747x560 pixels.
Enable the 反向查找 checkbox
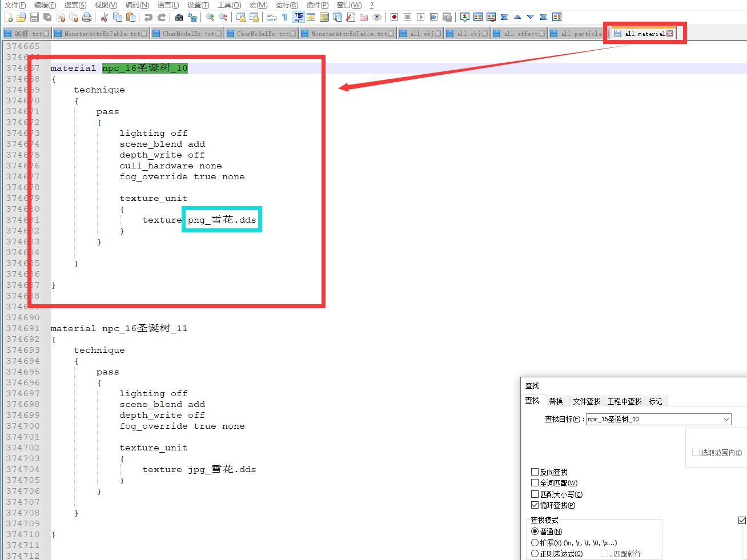535,472
